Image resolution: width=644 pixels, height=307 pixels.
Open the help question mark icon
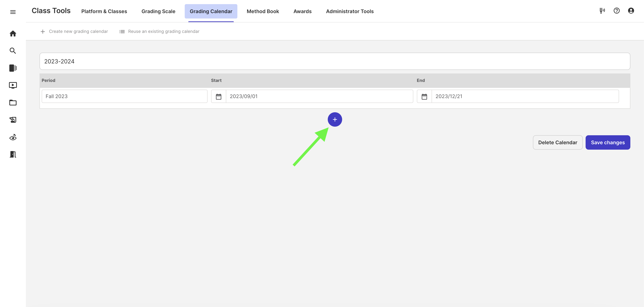617,11
